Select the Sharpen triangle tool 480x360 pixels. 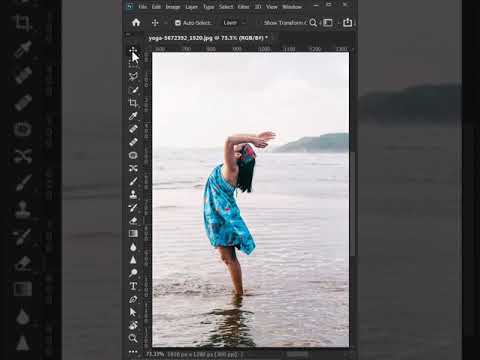(133, 260)
